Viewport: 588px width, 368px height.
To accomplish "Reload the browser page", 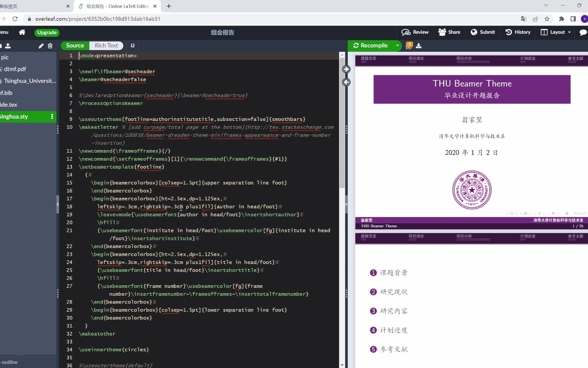I will click(15, 19).
